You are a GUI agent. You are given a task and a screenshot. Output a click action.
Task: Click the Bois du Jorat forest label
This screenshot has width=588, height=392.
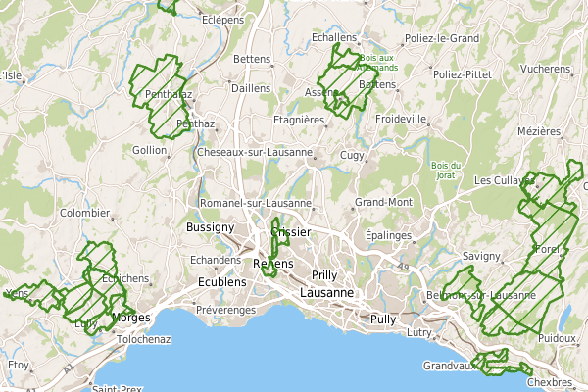tap(446, 171)
